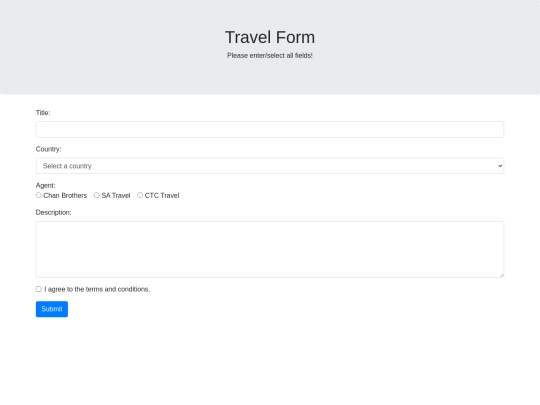Click the 'Title:' label
The width and height of the screenshot is (540, 405).
(43, 113)
